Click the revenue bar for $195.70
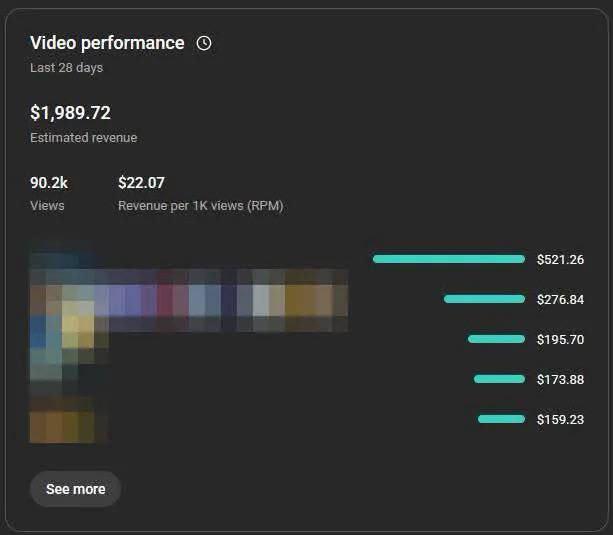The image size is (613, 535). [x=496, y=339]
